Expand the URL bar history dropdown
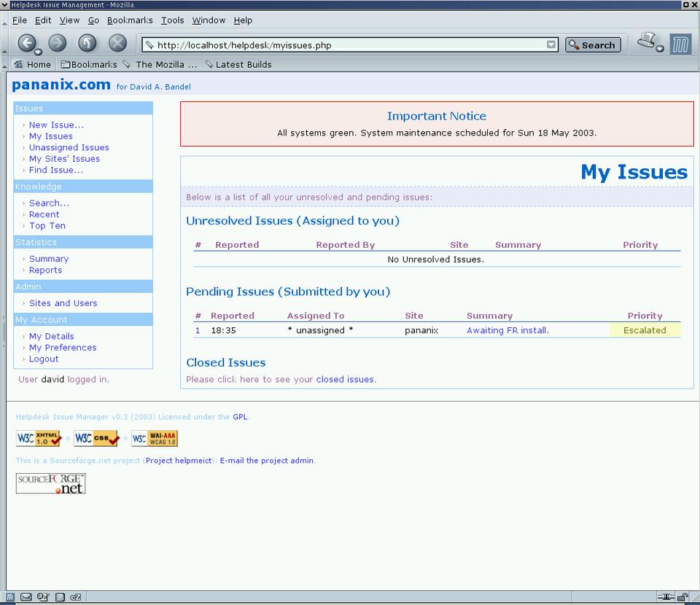The height and width of the screenshot is (605, 700). point(551,45)
